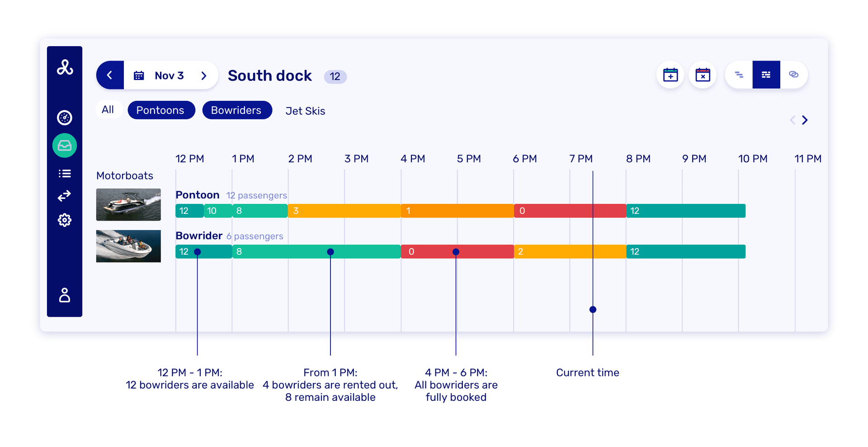This screenshot has width=868, height=447.
Task: Click the linked items rings icon
Action: (x=794, y=75)
